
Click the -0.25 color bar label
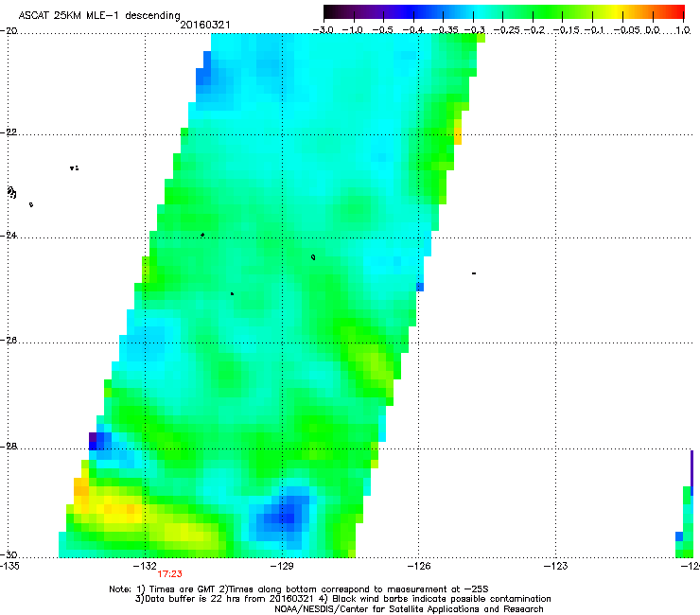(506, 30)
